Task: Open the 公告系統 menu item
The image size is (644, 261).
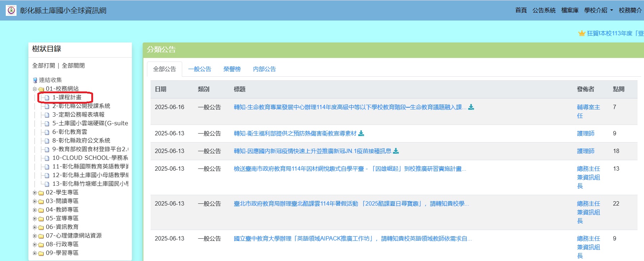Action: pos(544,10)
